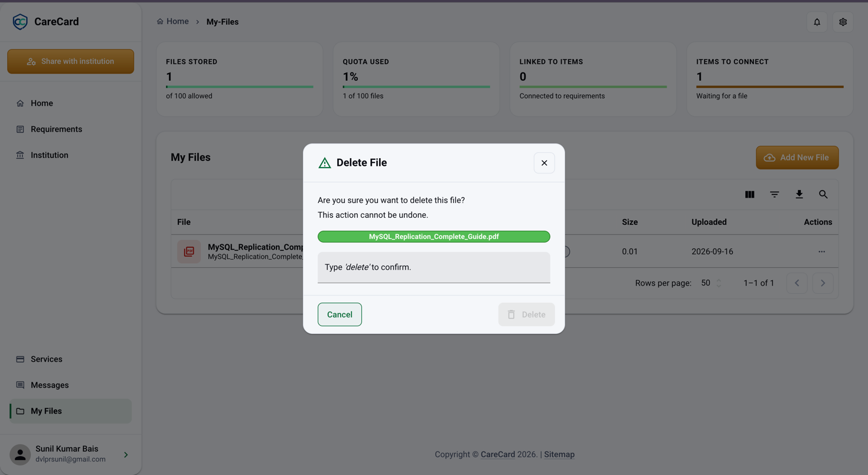Viewport: 868px width, 475px height.
Task: Open row actions for the MySQL file
Action: tap(822, 251)
